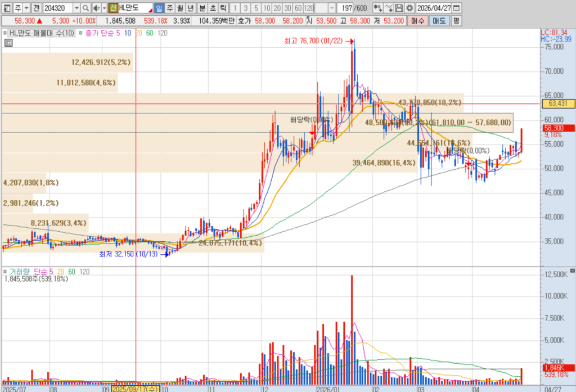The image size is (576, 392).
Task: Click the HL만도 매물대 수(10) indicator label
Action: (x=42, y=33)
